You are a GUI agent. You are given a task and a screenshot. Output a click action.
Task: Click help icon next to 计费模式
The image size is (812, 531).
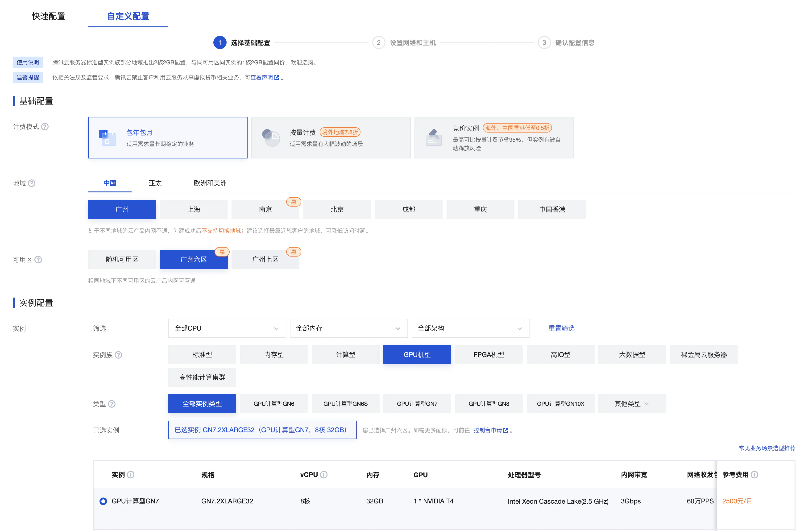pyautogui.click(x=45, y=127)
